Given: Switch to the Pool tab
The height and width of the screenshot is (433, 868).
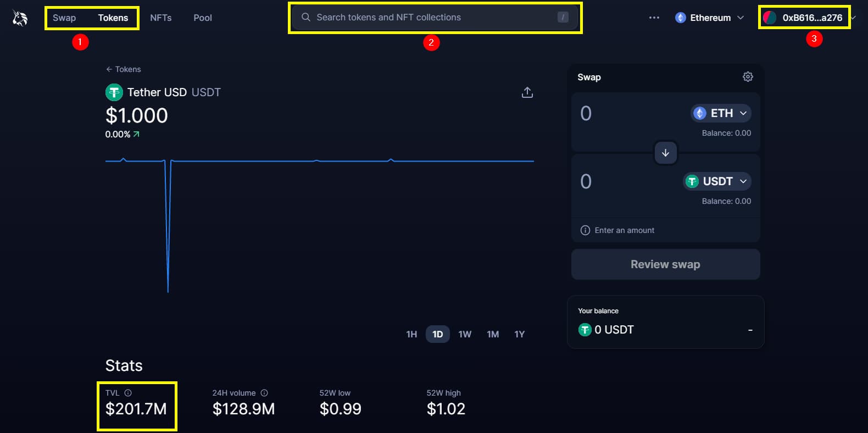Looking at the screenshot, I should click(x=202, y=18).
